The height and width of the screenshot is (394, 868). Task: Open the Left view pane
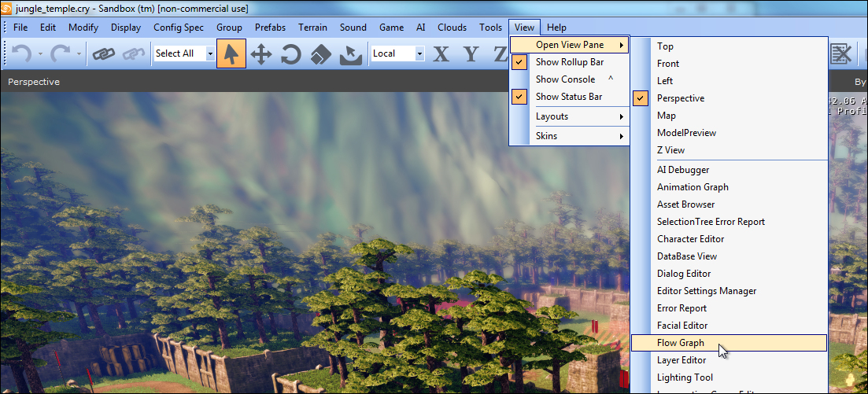click(x=729, y=81)
